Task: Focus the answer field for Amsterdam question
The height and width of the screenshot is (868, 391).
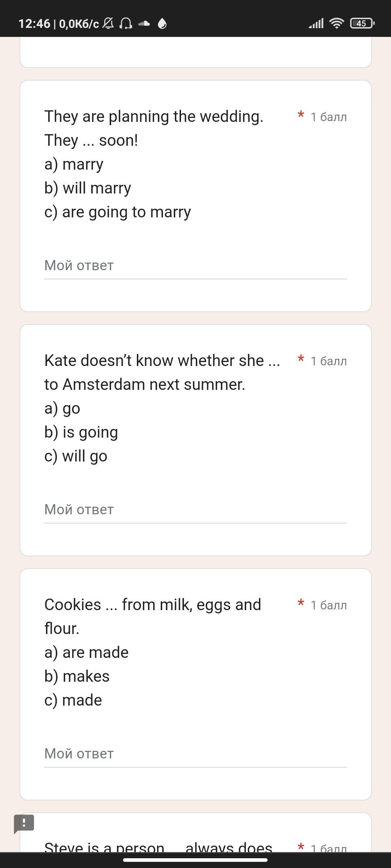Action: click(x=195, y=510)
